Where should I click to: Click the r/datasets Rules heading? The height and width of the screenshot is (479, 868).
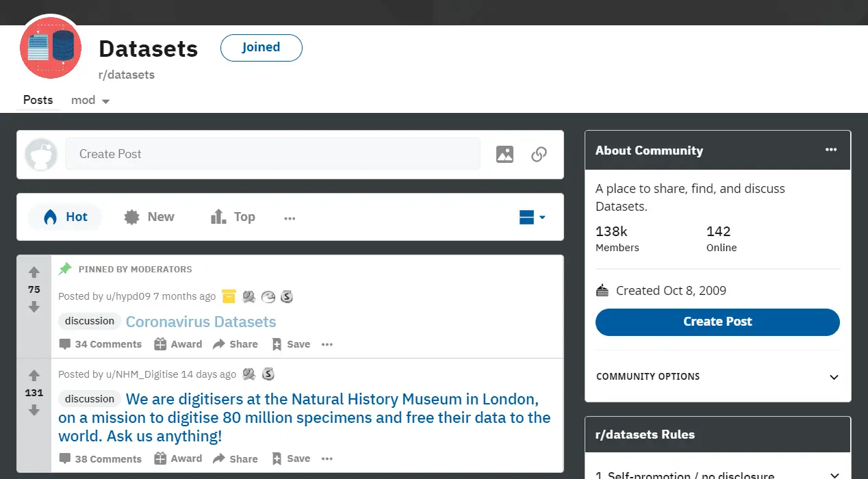[x=645, y=435]
